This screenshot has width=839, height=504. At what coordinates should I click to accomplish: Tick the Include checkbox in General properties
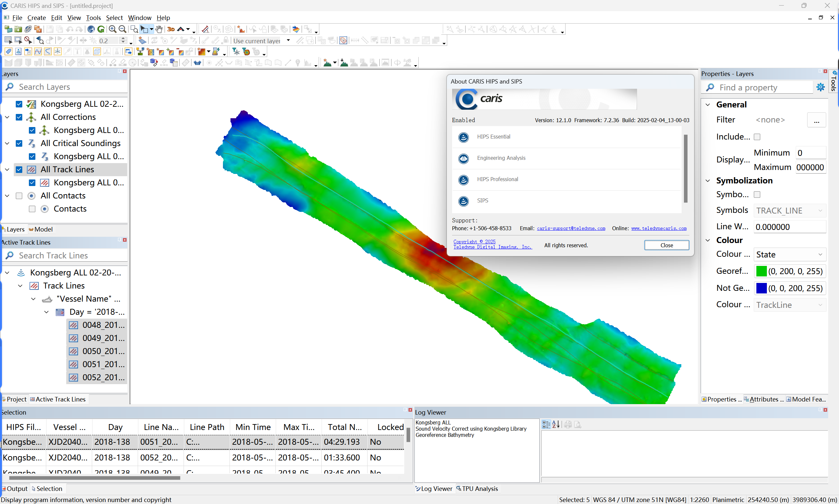[x=757, y=137]
